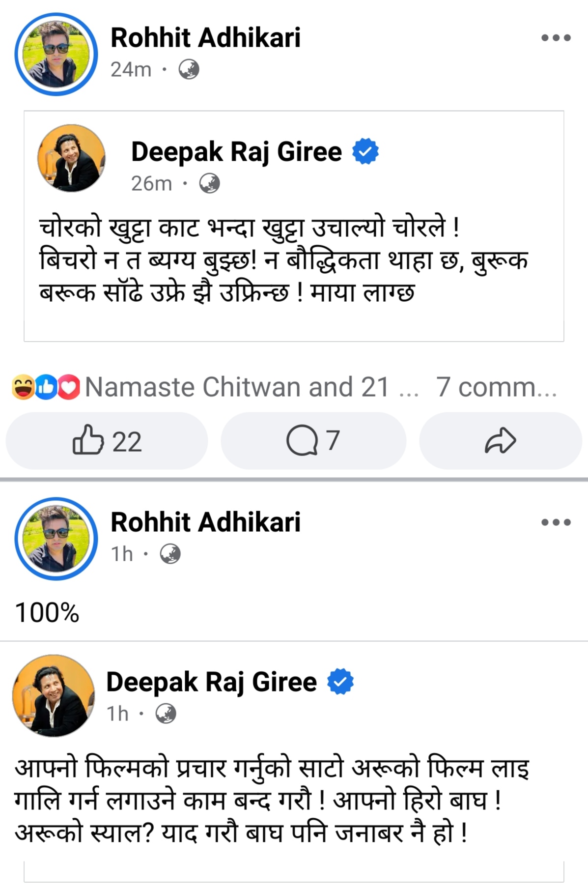The width and height of the screenshot is (588, 890).
Task: Open Rohhit Adhikari profile picture on top post
Action: [x=56, y=54]
